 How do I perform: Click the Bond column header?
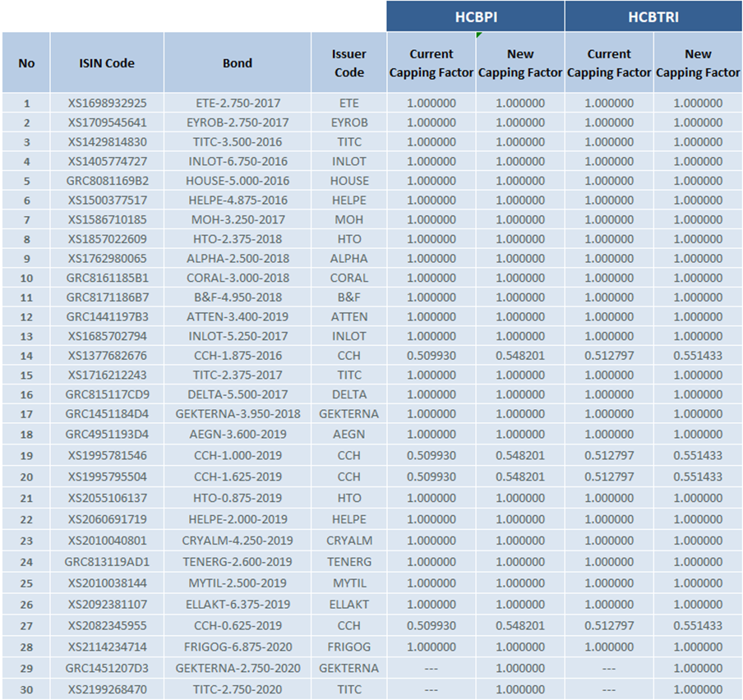(238, 63)
